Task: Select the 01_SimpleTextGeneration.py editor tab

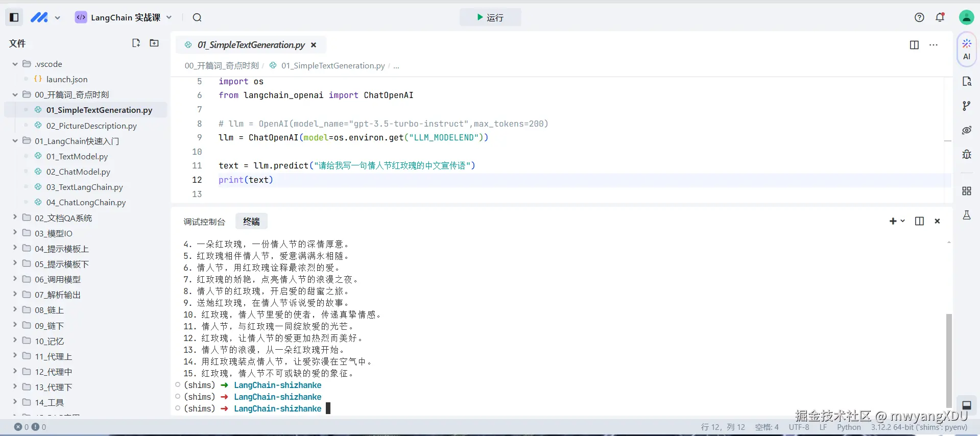Action: pyautogui.click(x=251, y=45)
